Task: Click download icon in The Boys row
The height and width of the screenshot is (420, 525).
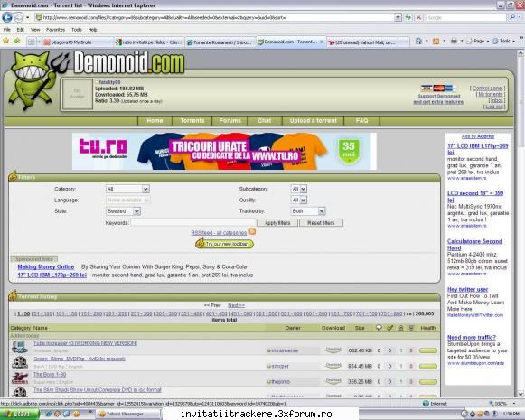Action: tap(333, 381)
